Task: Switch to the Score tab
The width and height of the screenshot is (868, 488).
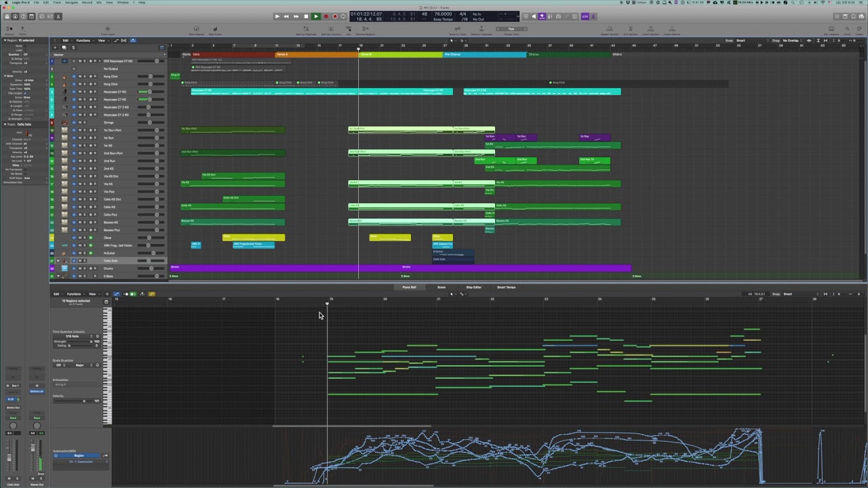Action: click(x=441, y=287)
